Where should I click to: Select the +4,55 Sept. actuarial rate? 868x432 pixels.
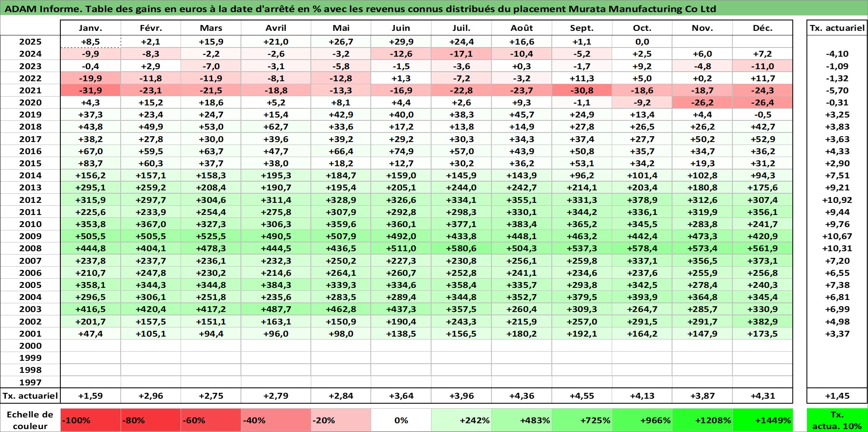click(x=582, y=396)
